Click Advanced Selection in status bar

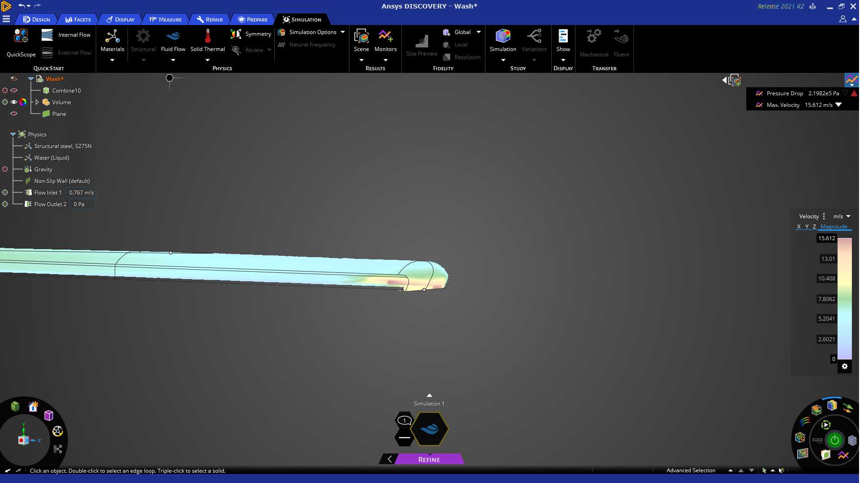690,470
